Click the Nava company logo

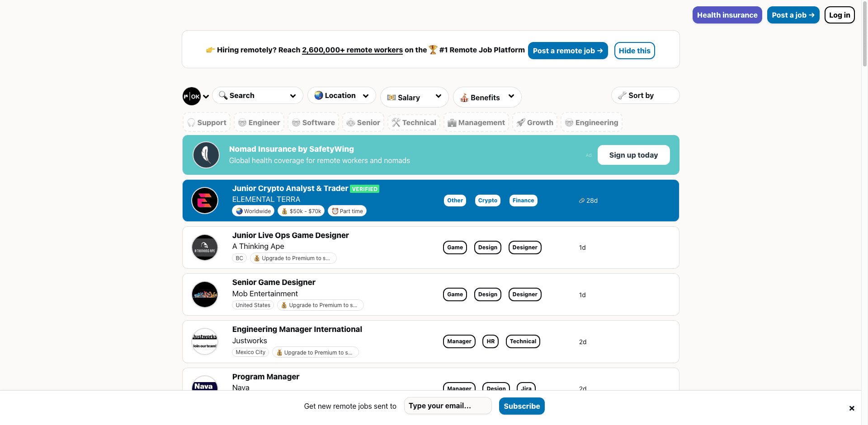pos(204,386)
